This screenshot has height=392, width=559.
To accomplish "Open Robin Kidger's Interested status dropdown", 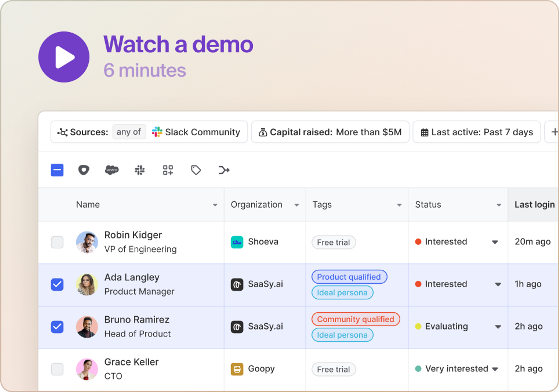I will pos(495,242).
